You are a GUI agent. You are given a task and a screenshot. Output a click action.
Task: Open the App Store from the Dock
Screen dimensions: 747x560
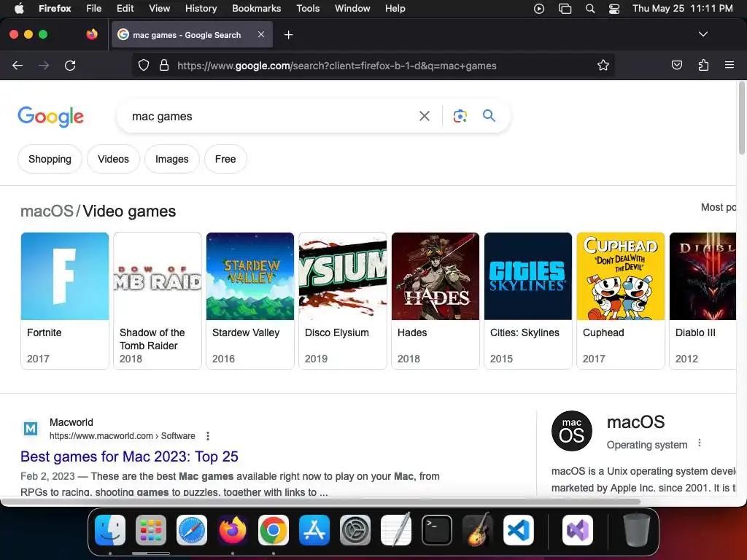click(314, 530)
